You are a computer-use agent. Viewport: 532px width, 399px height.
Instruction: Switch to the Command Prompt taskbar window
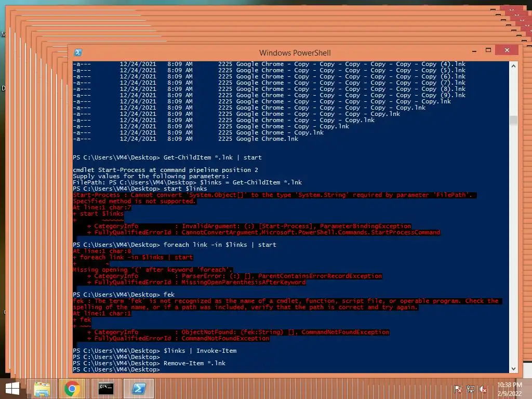106,389
